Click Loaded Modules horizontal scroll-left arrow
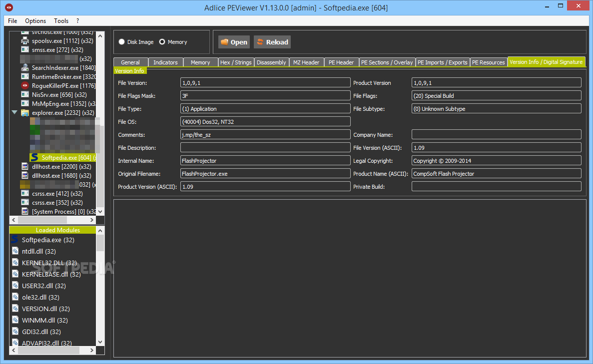 click(x=14, y=351)
